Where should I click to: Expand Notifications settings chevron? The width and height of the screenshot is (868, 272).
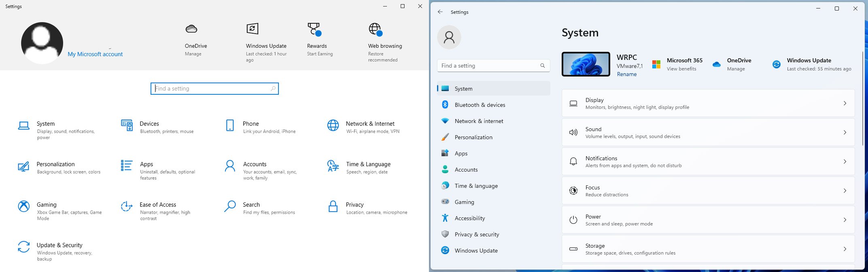pyautogui.click(x=845, y=161)
